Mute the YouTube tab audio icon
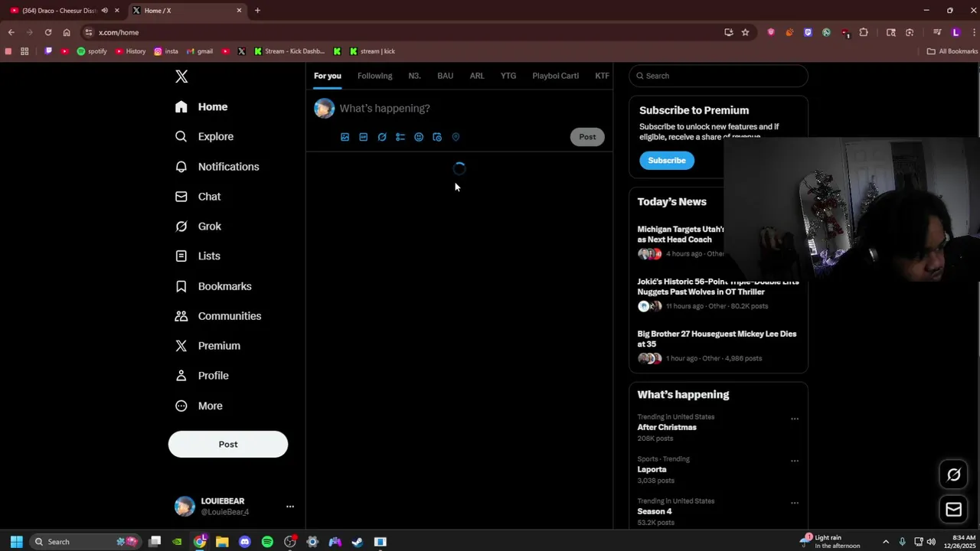 105,11
